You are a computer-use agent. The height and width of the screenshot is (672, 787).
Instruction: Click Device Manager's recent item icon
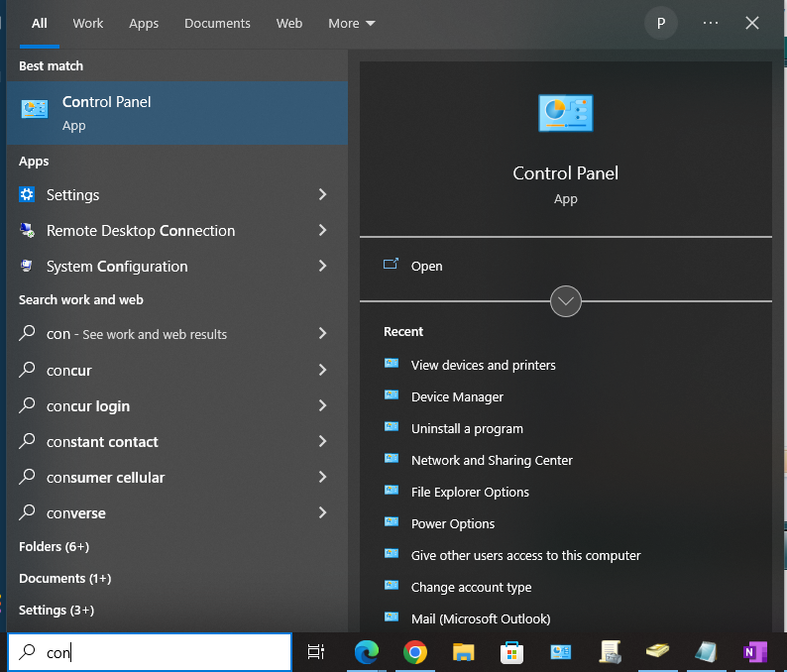point(392,394)
